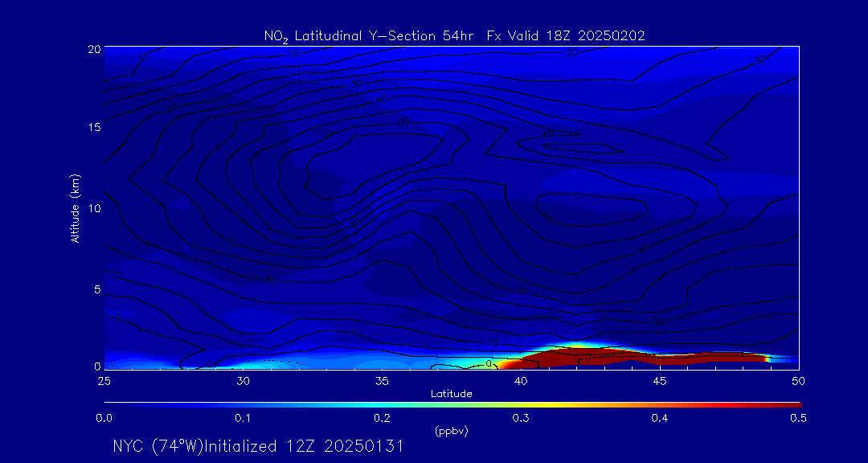
Task: Select the "Altitude (km)" axis label
Action: (76, 207)
